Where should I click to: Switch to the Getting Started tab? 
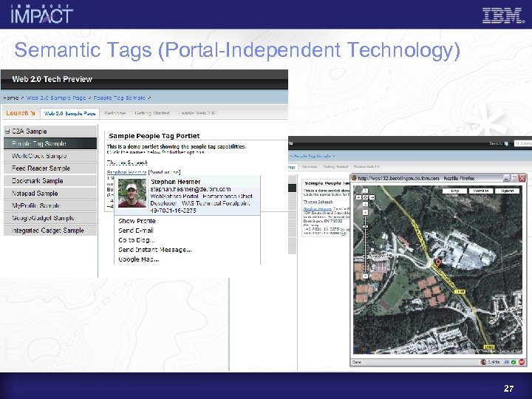(151, 113)
